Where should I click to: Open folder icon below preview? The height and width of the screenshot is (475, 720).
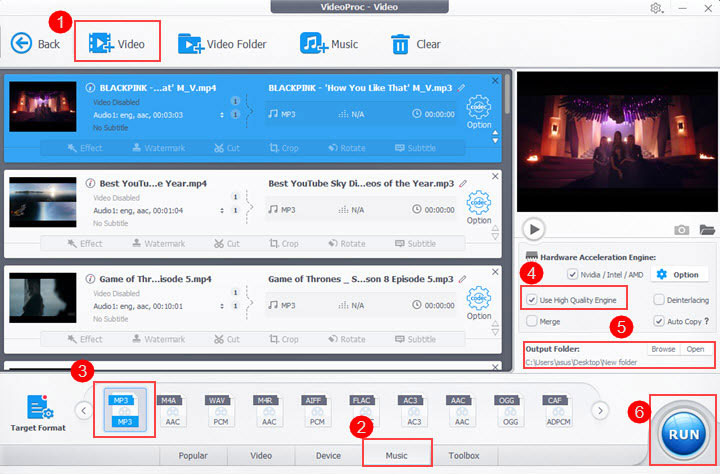[707, 229]
